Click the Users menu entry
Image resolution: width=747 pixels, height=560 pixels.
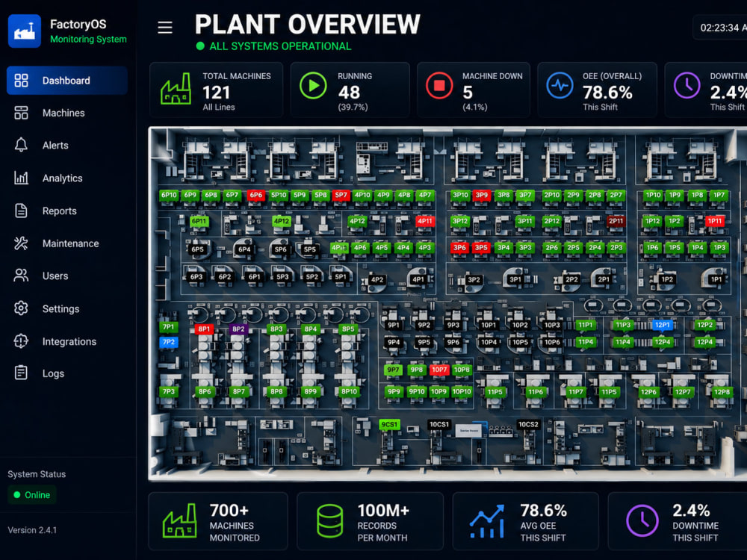click(67, 276)
